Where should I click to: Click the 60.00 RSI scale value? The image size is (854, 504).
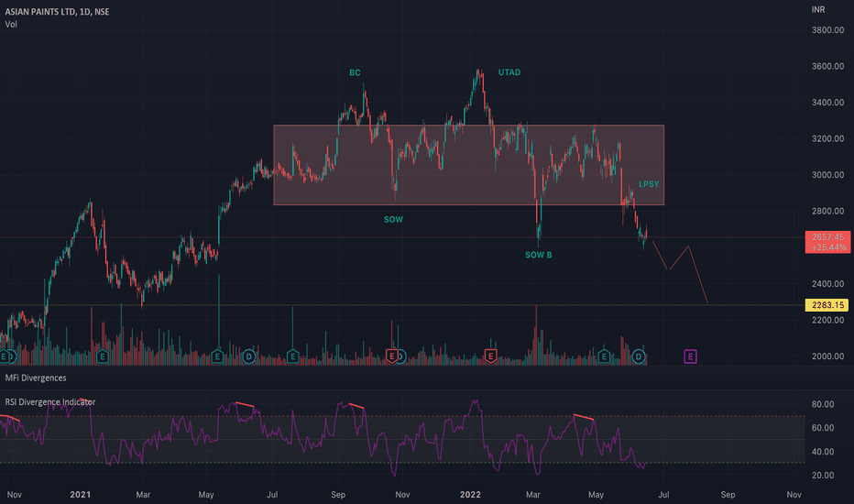coord(823,428)
